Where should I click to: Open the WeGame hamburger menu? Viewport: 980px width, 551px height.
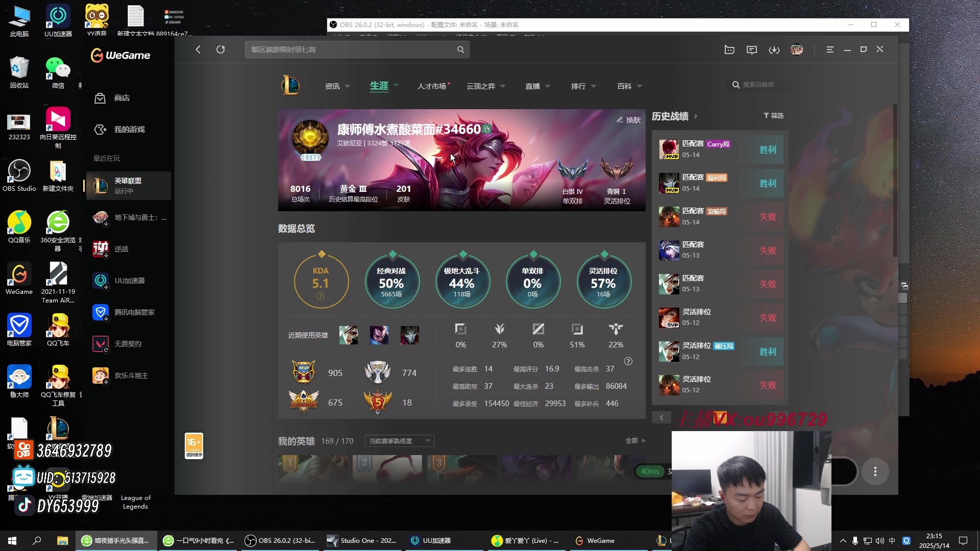point(830,49)
